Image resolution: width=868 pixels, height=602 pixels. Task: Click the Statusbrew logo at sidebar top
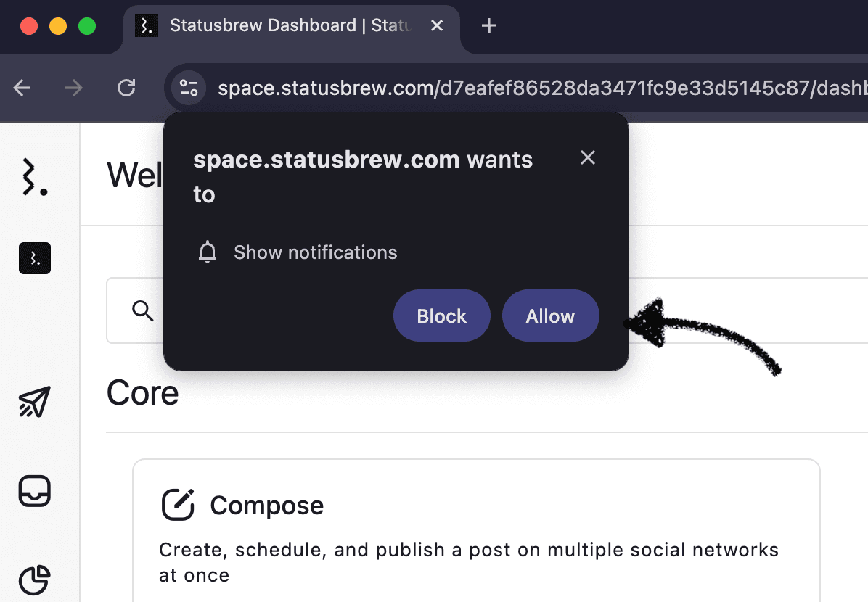pos(34,177)
